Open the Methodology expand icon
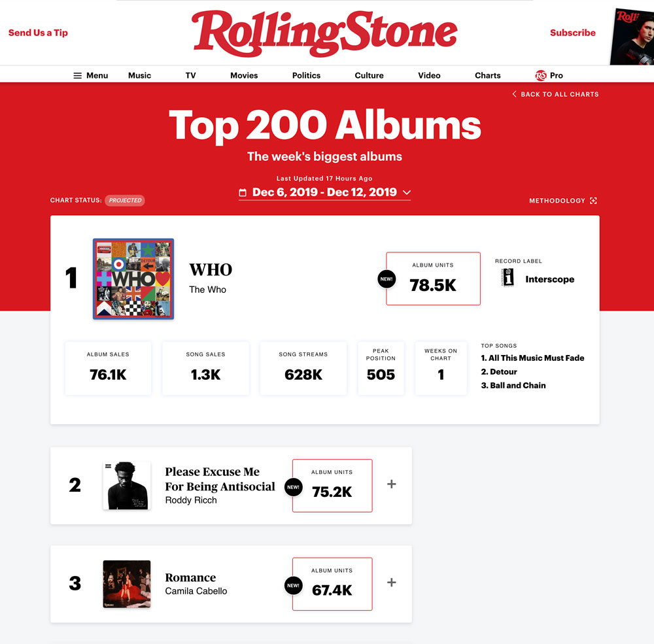Image resolution: width=654 pixels, height=644 pixels. click(593, 201)
